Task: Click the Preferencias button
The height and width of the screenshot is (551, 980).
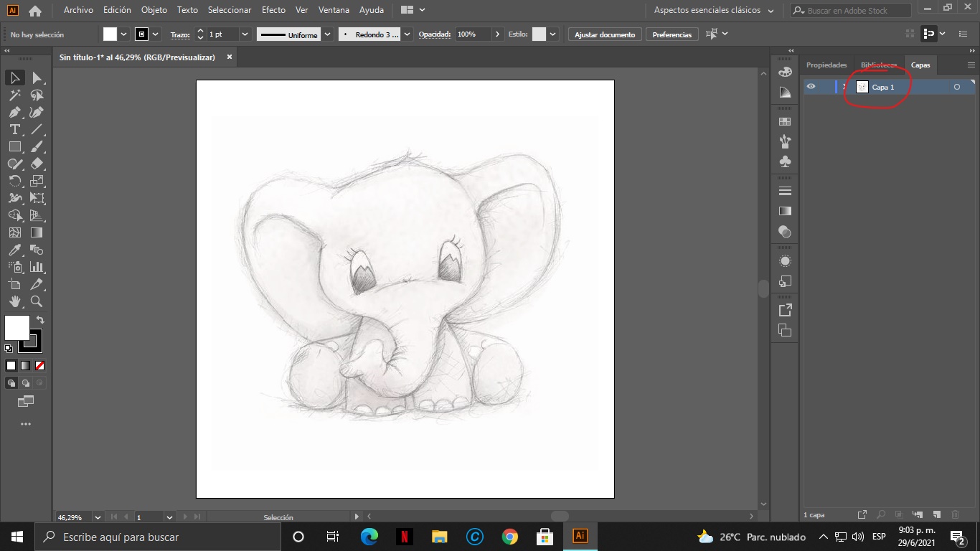Action: pos(672,34)
